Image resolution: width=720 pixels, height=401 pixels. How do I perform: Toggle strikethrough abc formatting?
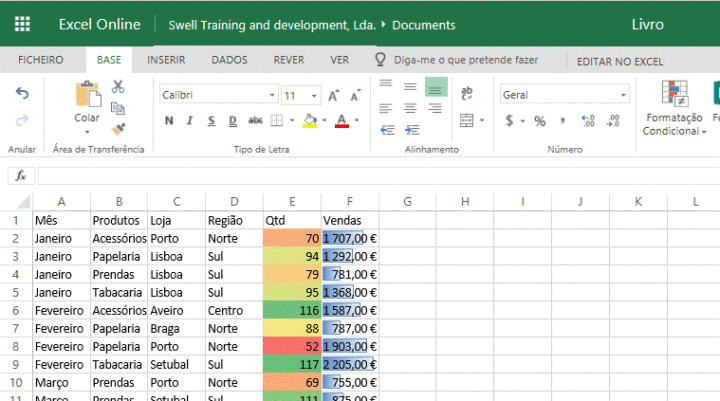pos(255,120)
